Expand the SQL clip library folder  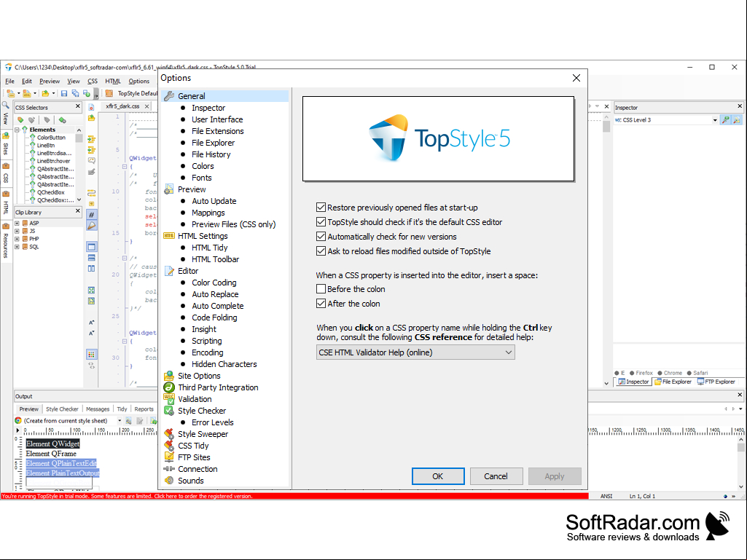tap(17, 247)
